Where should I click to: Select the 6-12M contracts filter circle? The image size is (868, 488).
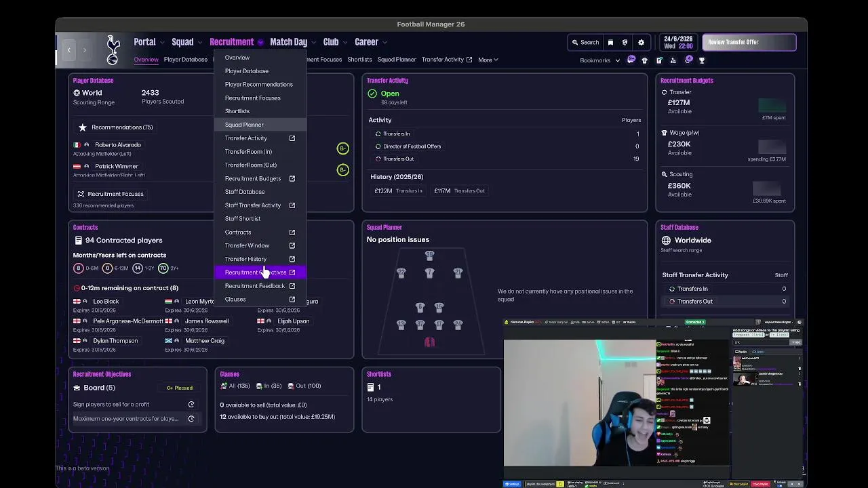pos(108,268)
